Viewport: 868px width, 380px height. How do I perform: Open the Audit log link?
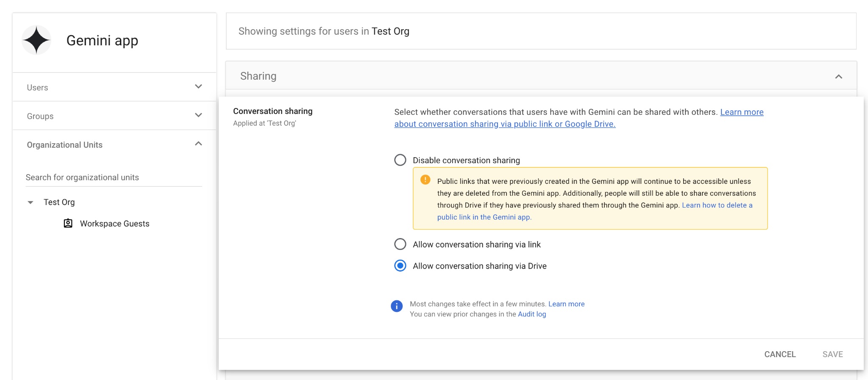[532, 314]
